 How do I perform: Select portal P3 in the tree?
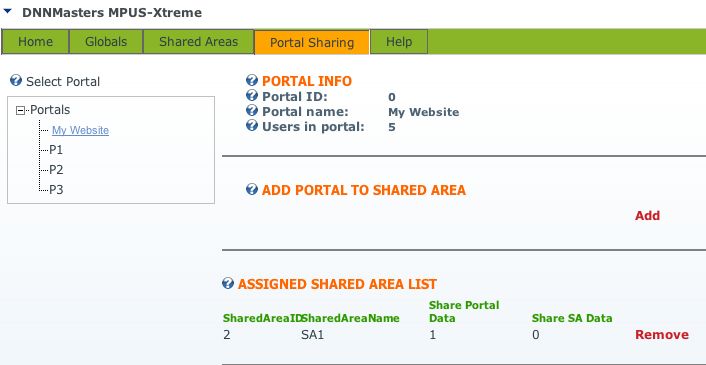pos(56,189)
